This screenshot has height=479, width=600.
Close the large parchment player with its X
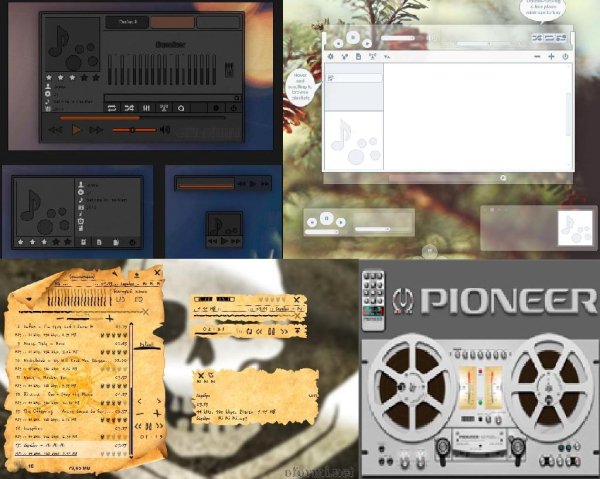coord(157,272)
